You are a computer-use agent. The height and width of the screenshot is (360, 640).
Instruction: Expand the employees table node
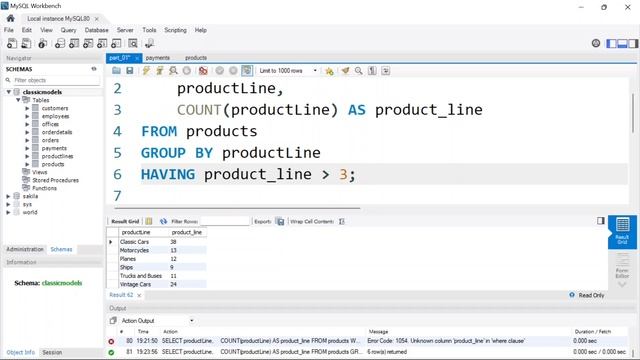point(27,116)
